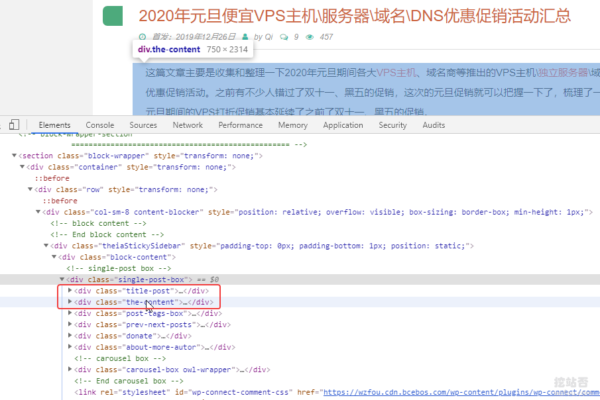Expand the prev-next-posts div node
This screenshot has width=600, height=400.
click(70, 324)
